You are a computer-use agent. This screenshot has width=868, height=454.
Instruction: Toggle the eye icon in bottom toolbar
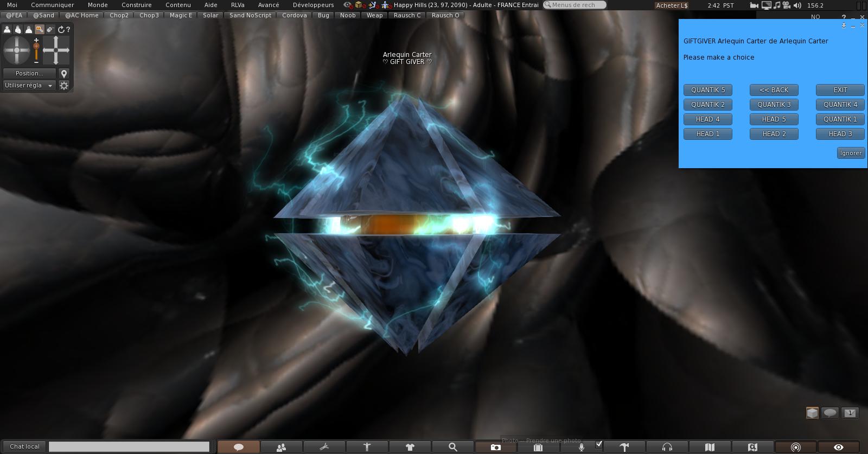(x=838, y=447)
